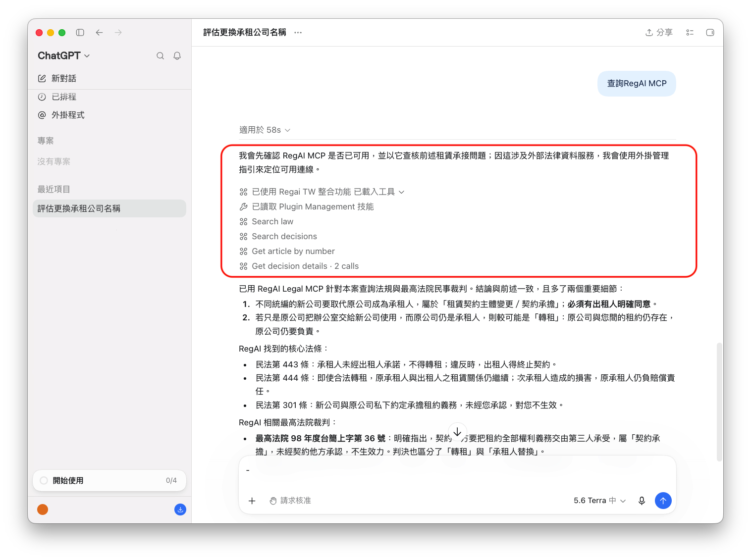The image size is (751, 560).
Task: Click the 請求核准 button
Action: tap(290, 501)
